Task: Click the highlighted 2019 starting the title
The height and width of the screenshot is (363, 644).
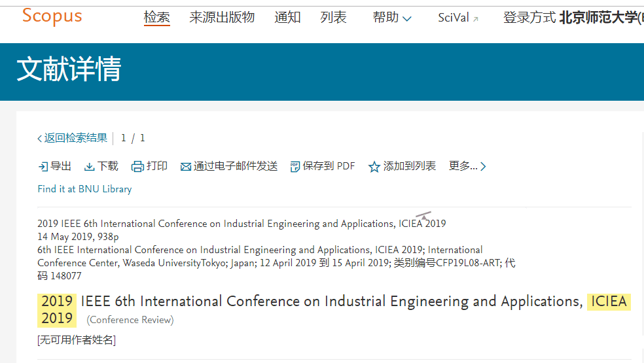Action: (57, 302)
